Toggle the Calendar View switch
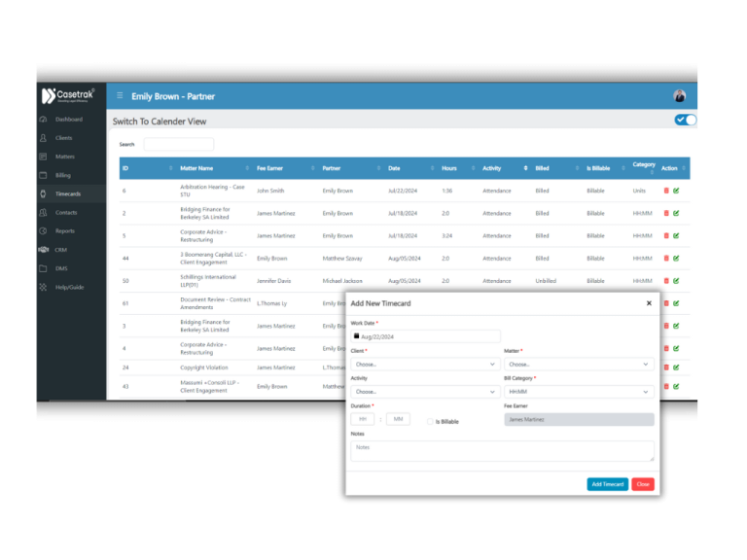 [x=686, y=121]
